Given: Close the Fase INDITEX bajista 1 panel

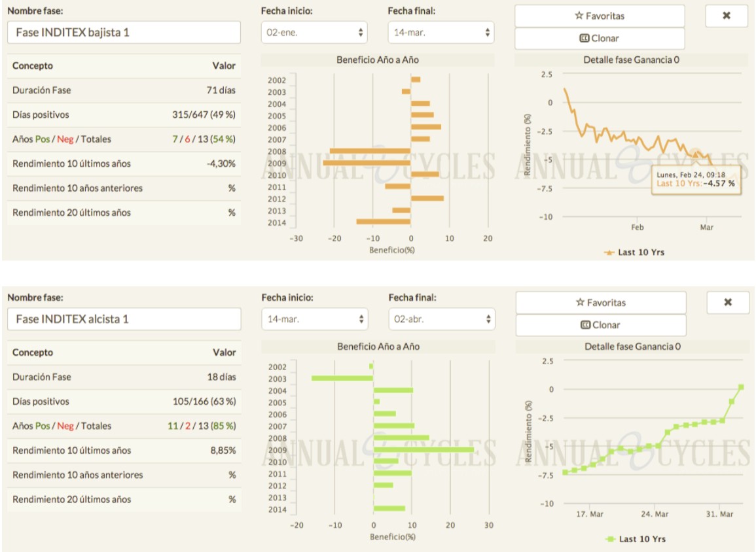Looking at the screenshot, I should click(x=727, y=16).
